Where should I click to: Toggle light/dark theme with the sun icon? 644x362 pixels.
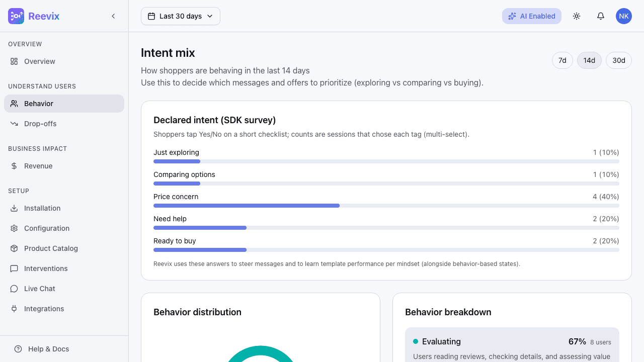[x=577, y=16]
